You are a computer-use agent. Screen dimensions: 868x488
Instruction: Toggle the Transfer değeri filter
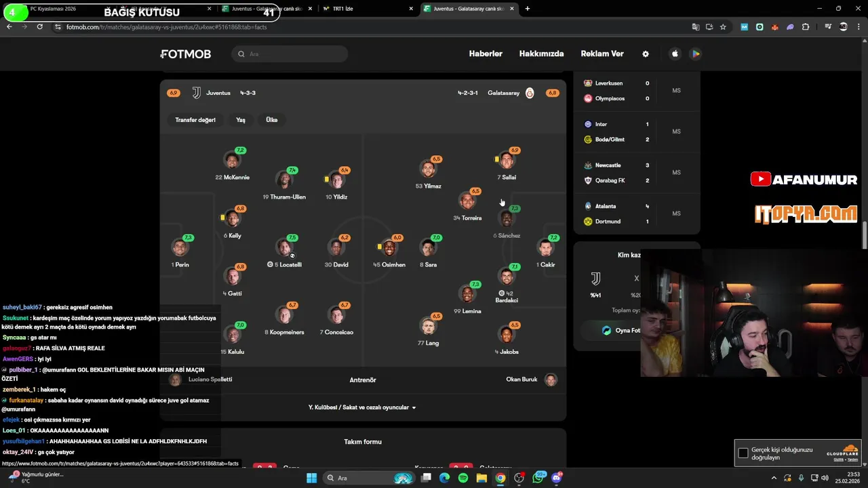[195, 120]
